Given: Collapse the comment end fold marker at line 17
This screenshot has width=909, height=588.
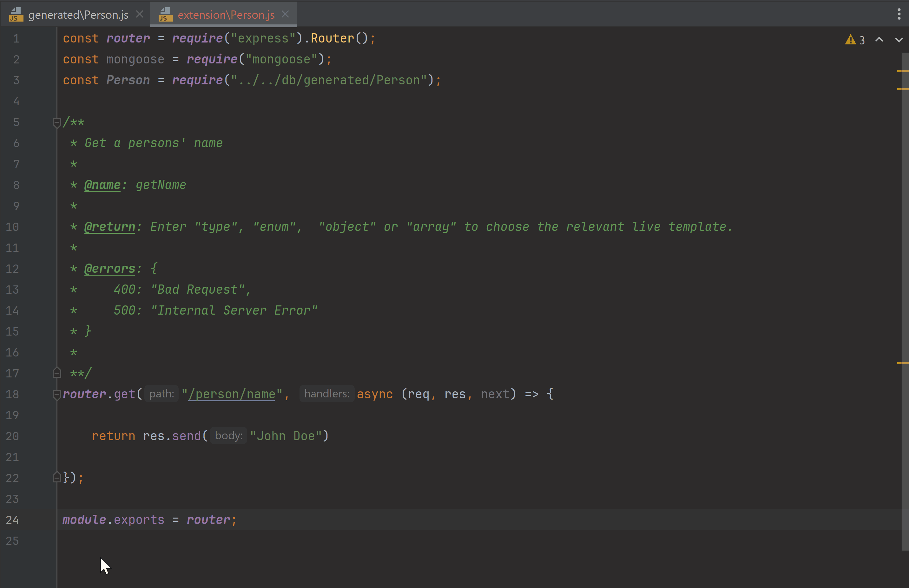Looking at the screenshot, I should [57, 373].
